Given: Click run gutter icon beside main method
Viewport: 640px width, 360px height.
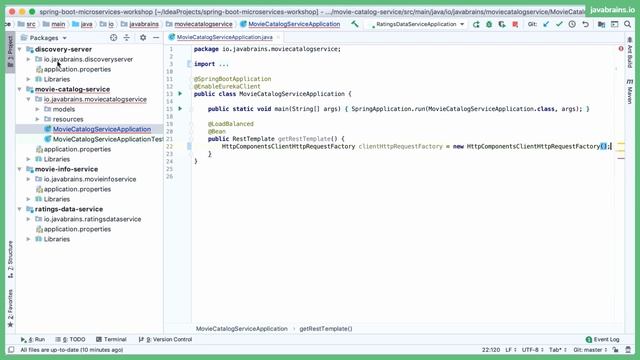Looking at the screenshot, I should (x=180, y=109).
